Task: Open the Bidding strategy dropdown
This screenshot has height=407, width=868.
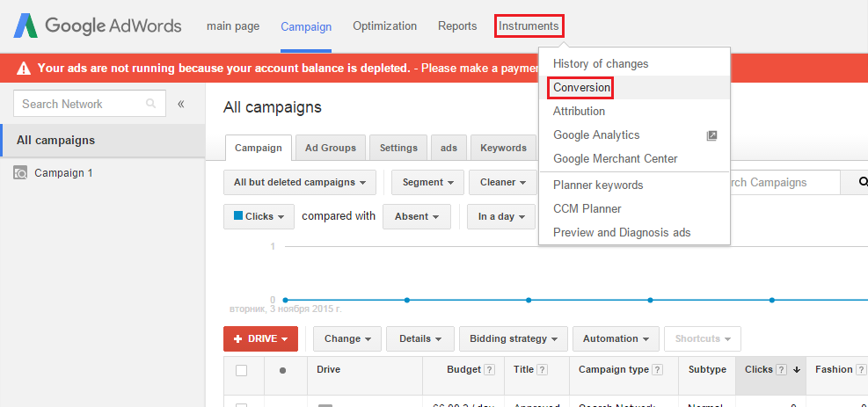Action: point(514,339)
